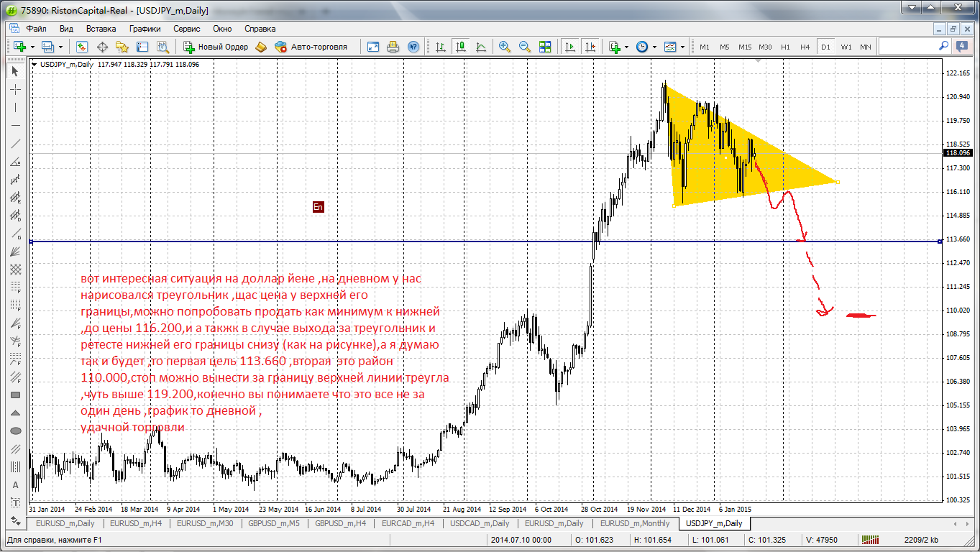Open the Templates icon

pos(670,47)
